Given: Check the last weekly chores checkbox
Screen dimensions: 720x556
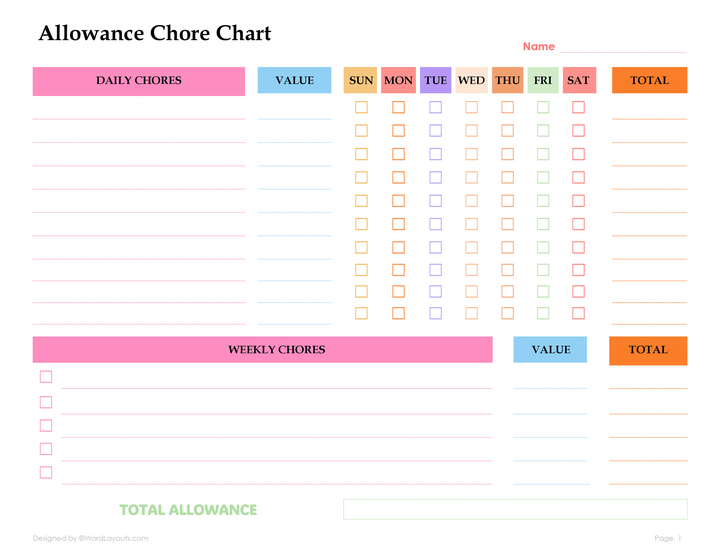Looking at the screenshot, I should [x=46, y=473].
